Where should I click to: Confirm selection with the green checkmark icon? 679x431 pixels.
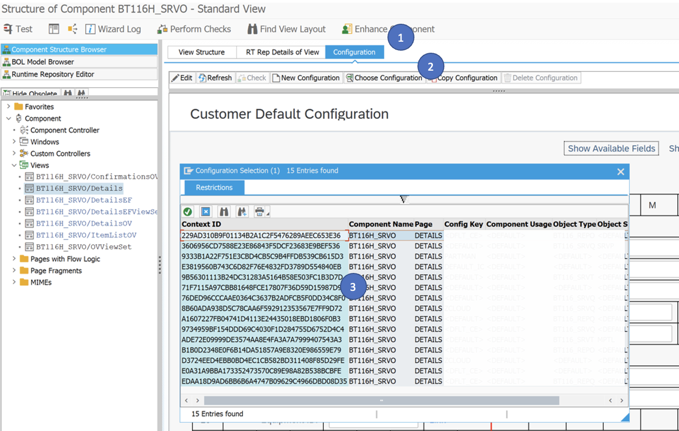[x=187, y=211]
